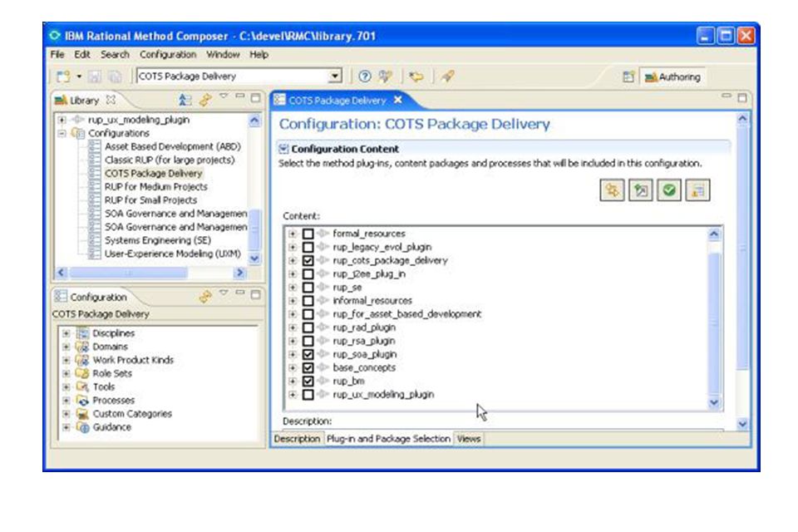Select RUP for Small Projects configuration
The height and width of the screenshot is (532, 798).
coord(150,200)
